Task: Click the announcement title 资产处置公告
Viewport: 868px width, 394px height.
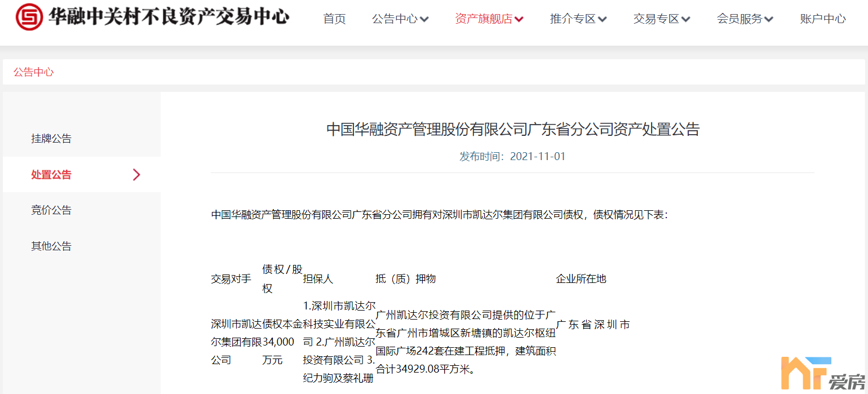Action: click(513, 129)
